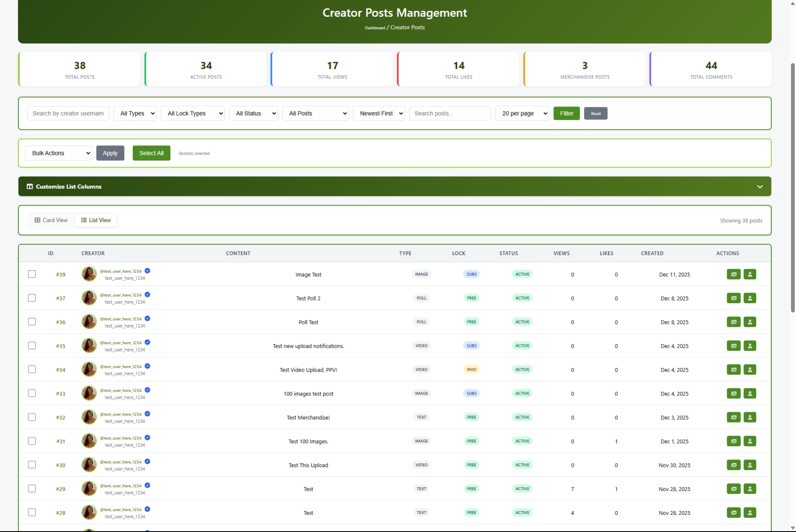Open the Bulk Actions dropdown
Screen dimensions: 796x532
59,153
